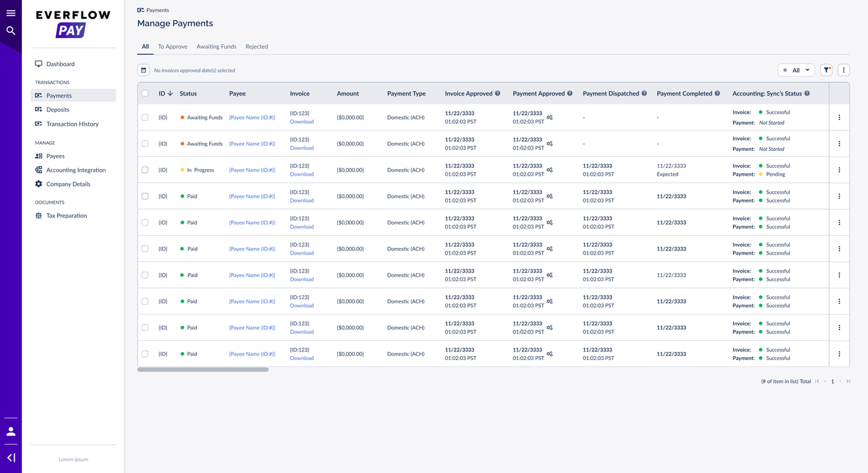Screen dimensions: 868x473
Task: Open the user profile icon
Action: 11,432
